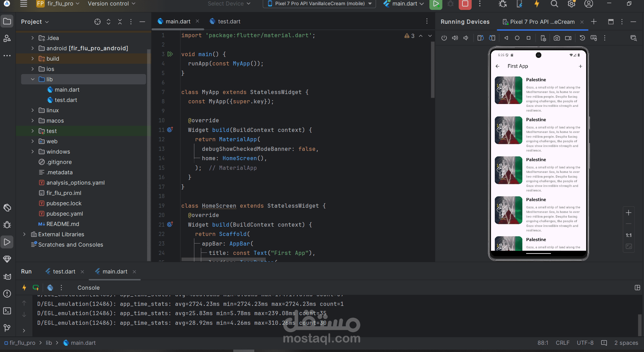
Task: Close the main.dart editor tab
Action: point(197,21)
